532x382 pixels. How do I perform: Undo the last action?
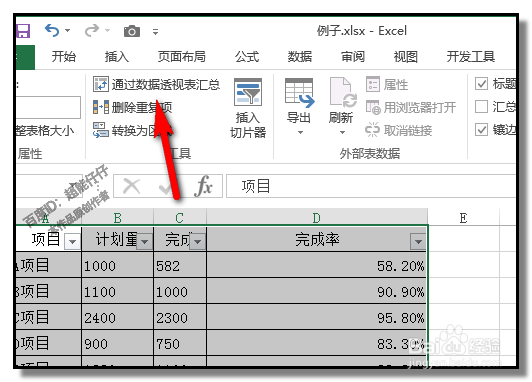point(52,31)
